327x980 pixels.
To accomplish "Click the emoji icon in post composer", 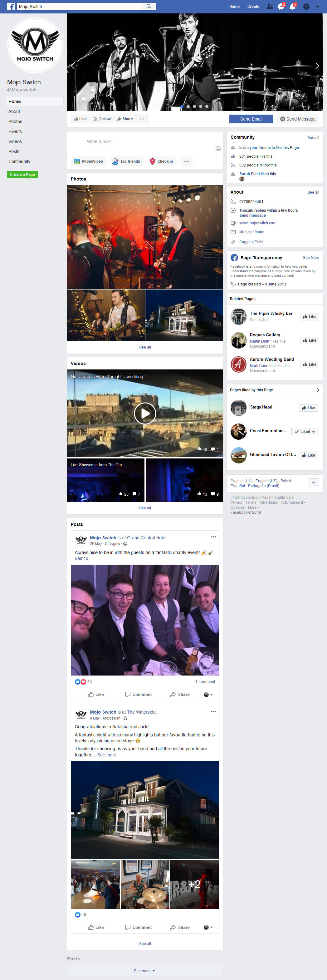I will [218, 149].
